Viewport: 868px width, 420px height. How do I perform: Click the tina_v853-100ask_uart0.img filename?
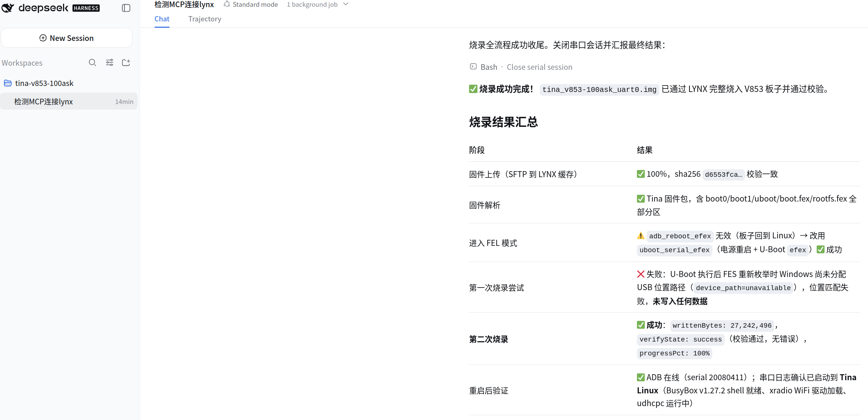599,90
